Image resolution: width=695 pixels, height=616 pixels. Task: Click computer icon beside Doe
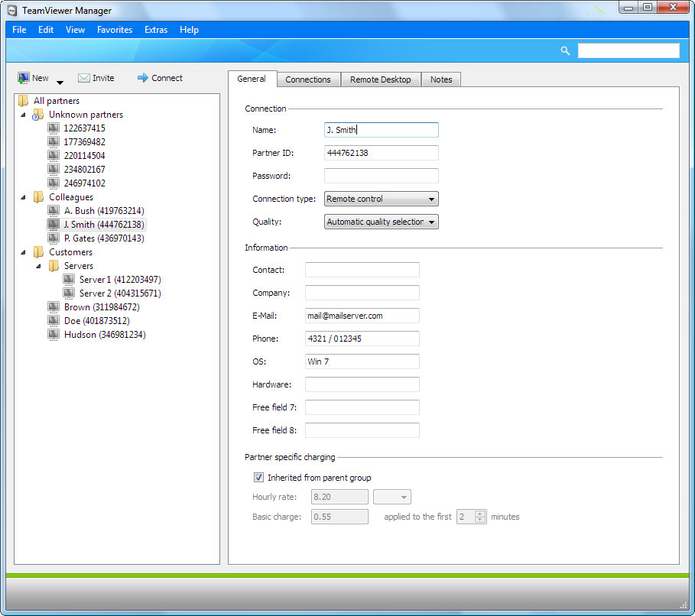click(54, 321)
